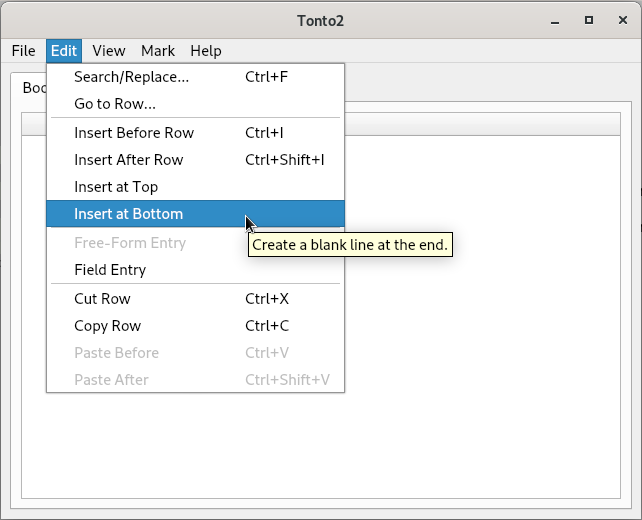Select Go to Row... menu entry
Screen dimensions: 642x520
115,104
